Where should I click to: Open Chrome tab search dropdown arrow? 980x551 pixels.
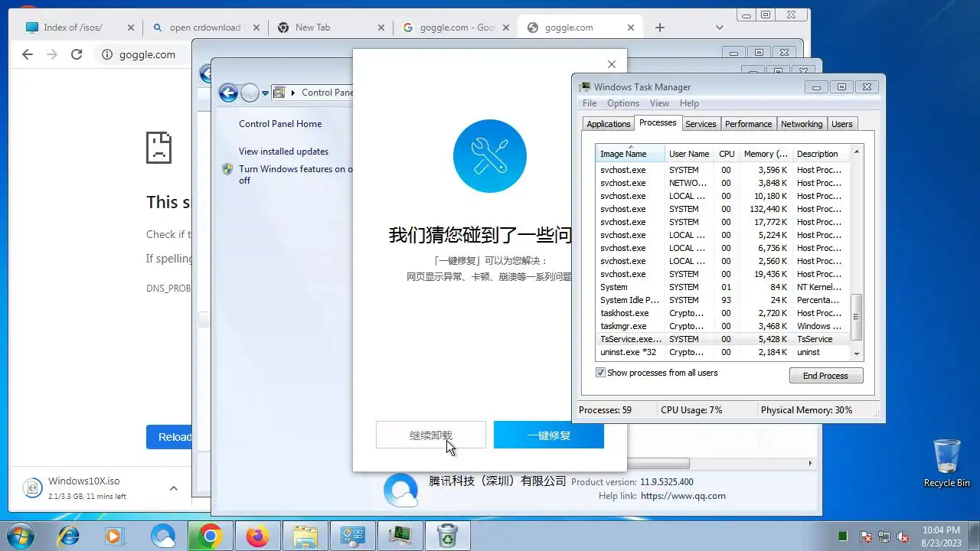(720, 28)
